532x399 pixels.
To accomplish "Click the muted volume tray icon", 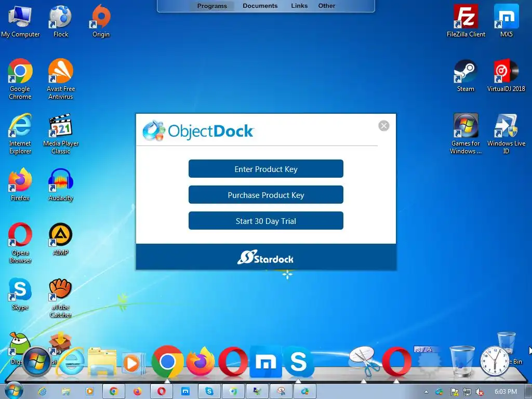I will pyautogui.click(x=480, y=392).
